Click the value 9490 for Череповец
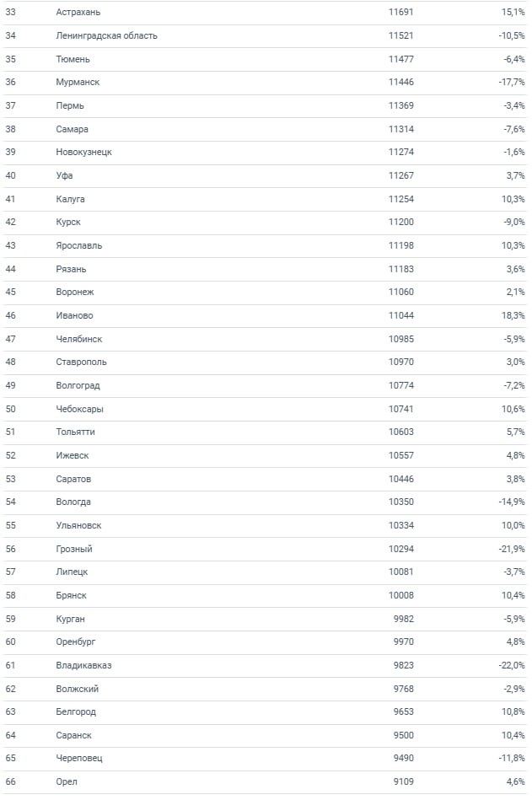Screen dimensions: 532x800 click(403, 759)
